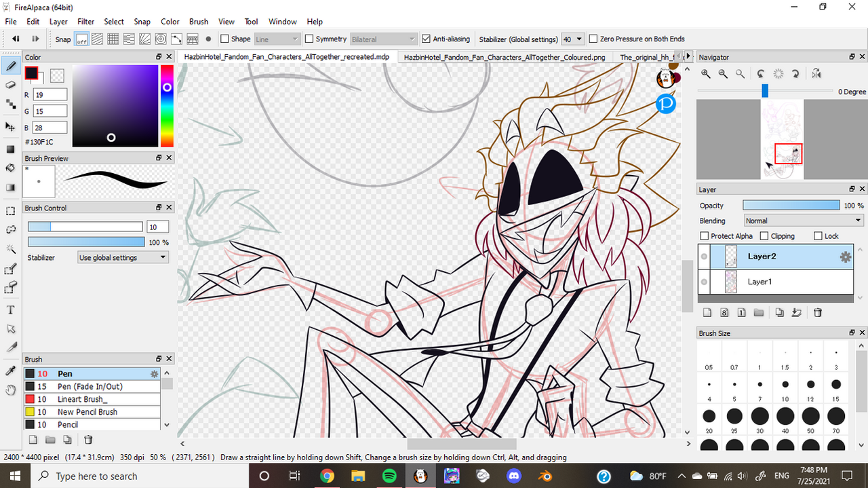The width and height of the screenshot is (868, 488).
Task: Click the Navigator rotation slider handle
Action: 765,91
